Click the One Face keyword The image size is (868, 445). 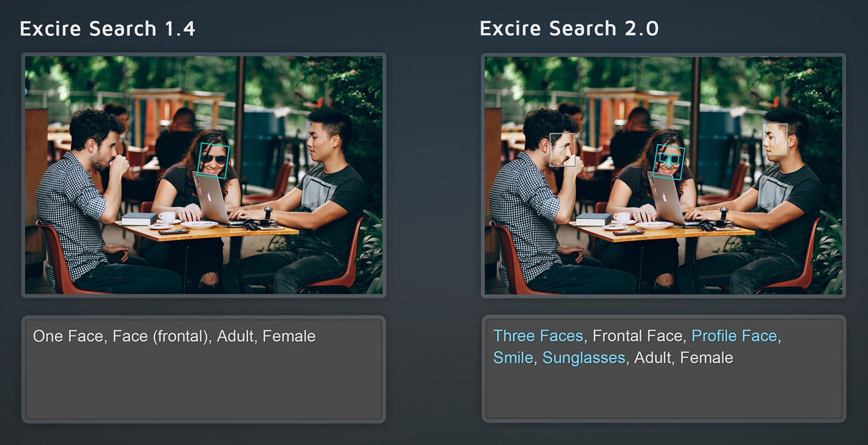pyautogui.click(x=68, y=337)
